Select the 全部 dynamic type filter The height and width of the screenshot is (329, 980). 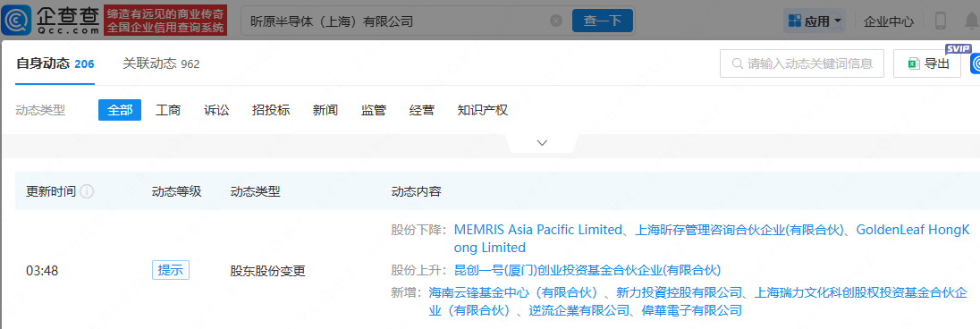[x=120, y=110]
